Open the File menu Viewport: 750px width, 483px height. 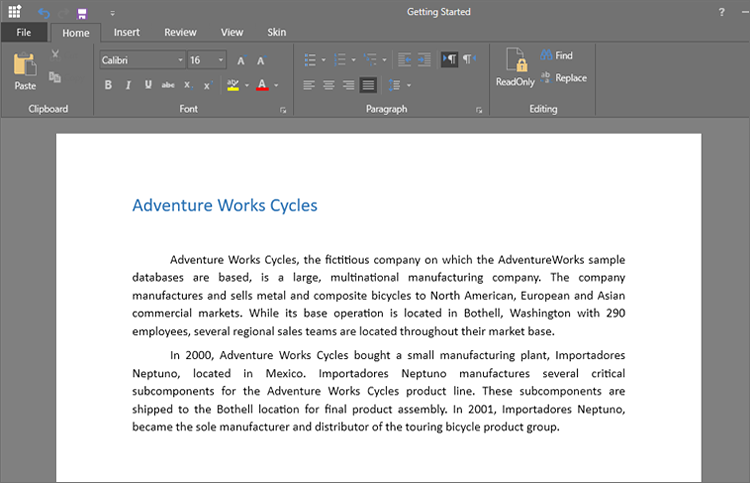(24, 33)
